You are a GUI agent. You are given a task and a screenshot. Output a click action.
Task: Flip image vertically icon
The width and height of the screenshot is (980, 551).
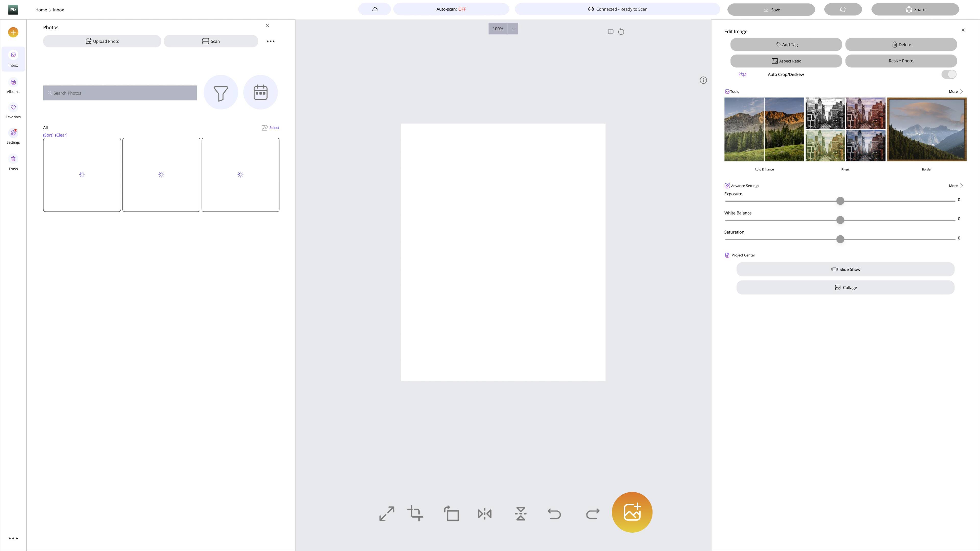click(520, 514)
